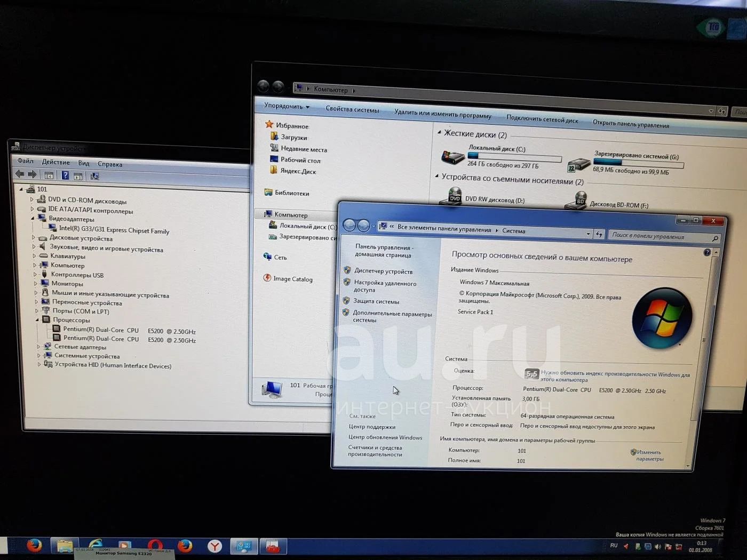Click Мыши и иные указывающие устройства icon

click(46, 292)
